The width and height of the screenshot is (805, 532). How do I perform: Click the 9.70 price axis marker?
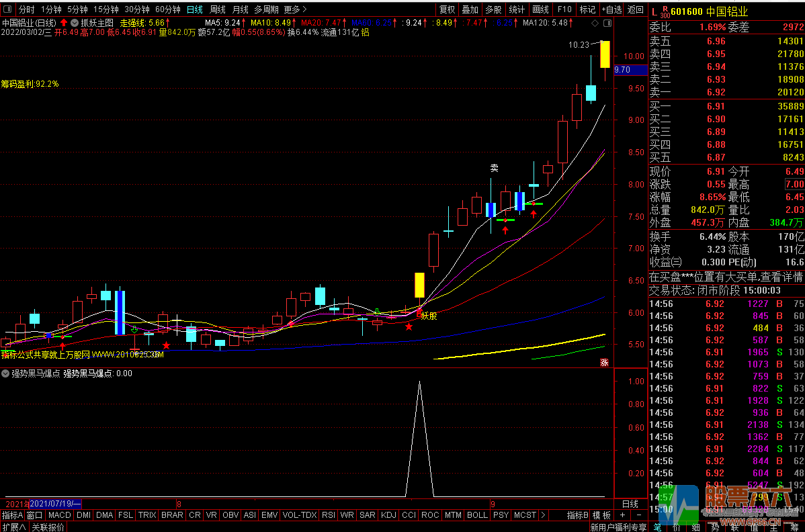pyautogui.click(x=630, y=70)
